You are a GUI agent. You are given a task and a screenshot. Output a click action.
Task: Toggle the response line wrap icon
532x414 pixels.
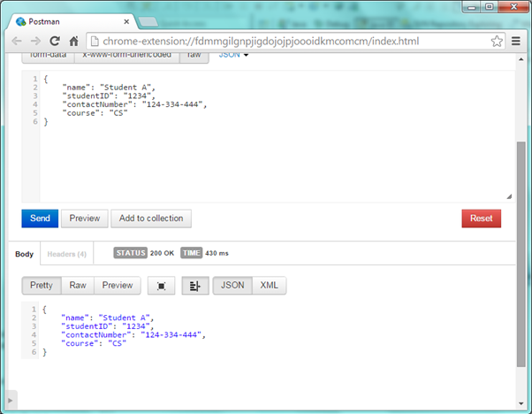[194, 286]
